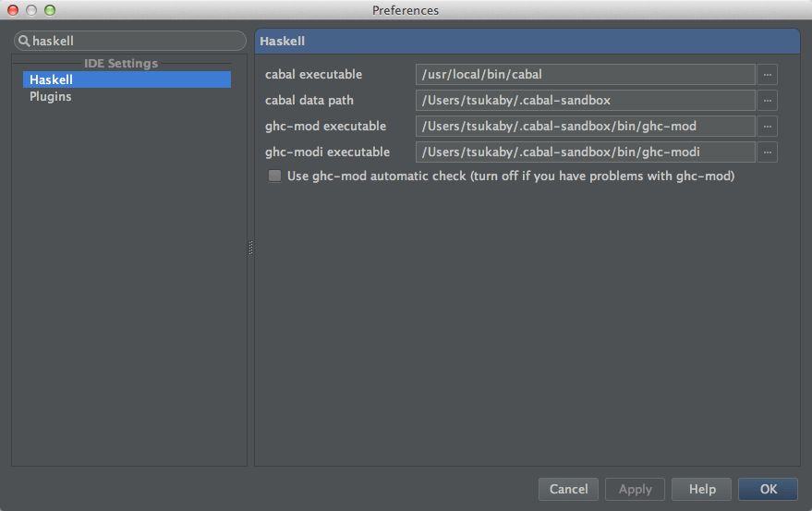This screenshot has height=511, width=812.
Task: Click browse button for cabal executable path
Action: (767, 74)
